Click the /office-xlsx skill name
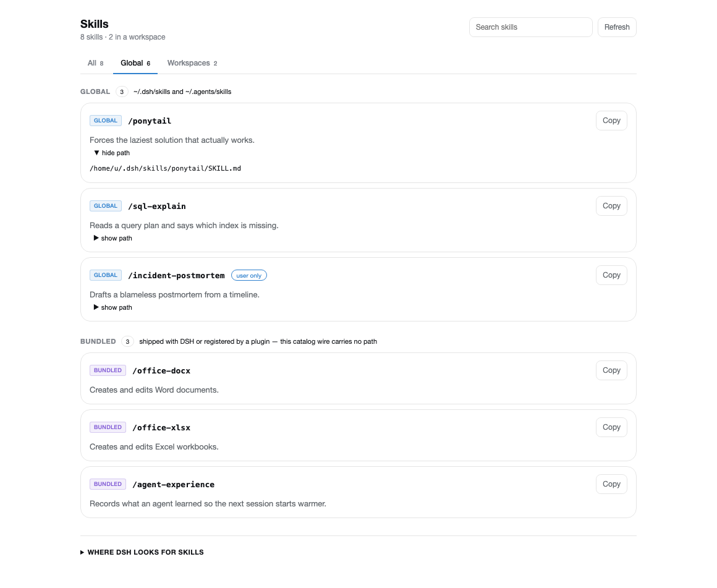Viewport: 717px width, 588px height. coord(161,427)
